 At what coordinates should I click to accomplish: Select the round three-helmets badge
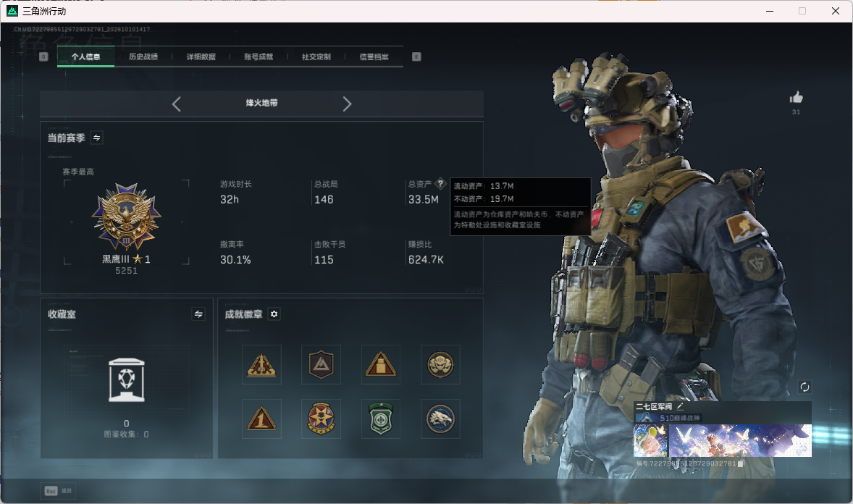(x=441, y=365)
